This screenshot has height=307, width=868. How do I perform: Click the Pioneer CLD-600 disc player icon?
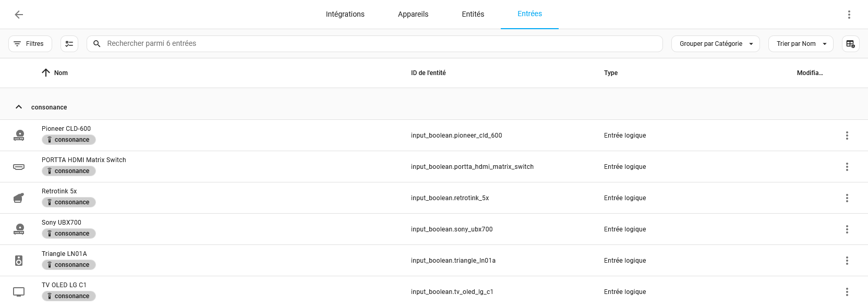tap(19, 136)
